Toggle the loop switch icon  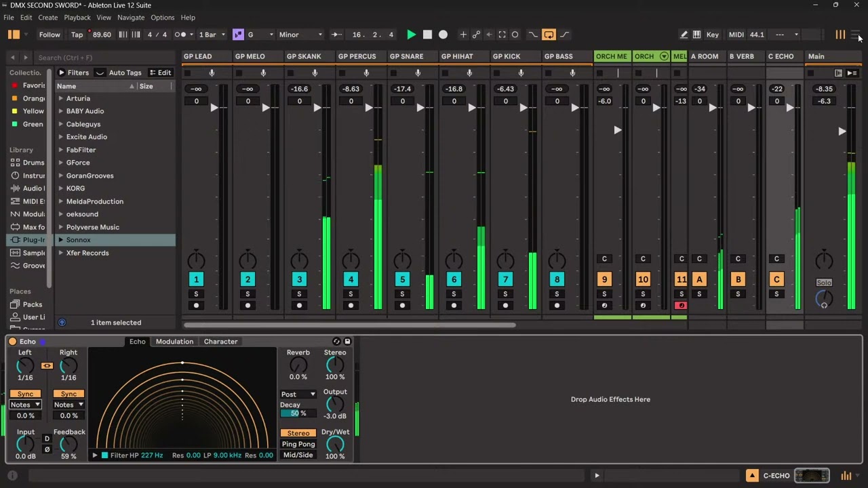tap(549, 35)
